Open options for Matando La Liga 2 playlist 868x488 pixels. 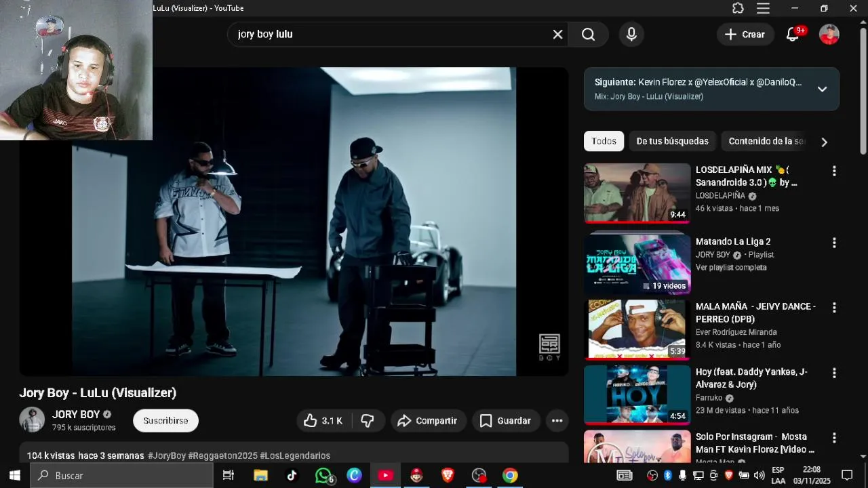(834, 243)
